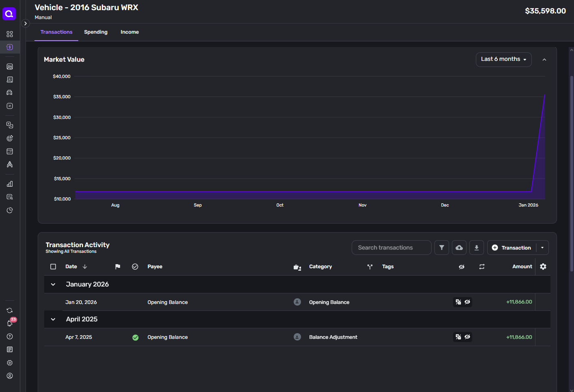Click the page vertical scrollbar thumb

(572, 174)
